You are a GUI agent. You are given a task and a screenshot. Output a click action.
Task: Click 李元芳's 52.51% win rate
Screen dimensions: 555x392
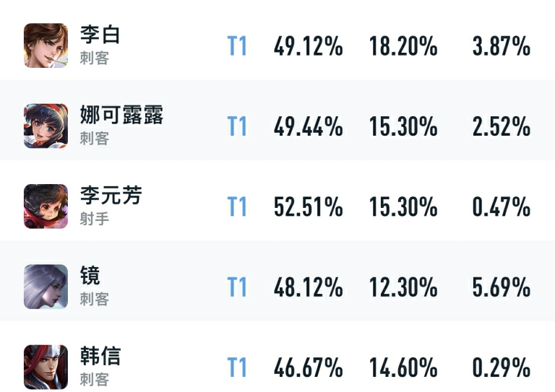coord(309,206)
